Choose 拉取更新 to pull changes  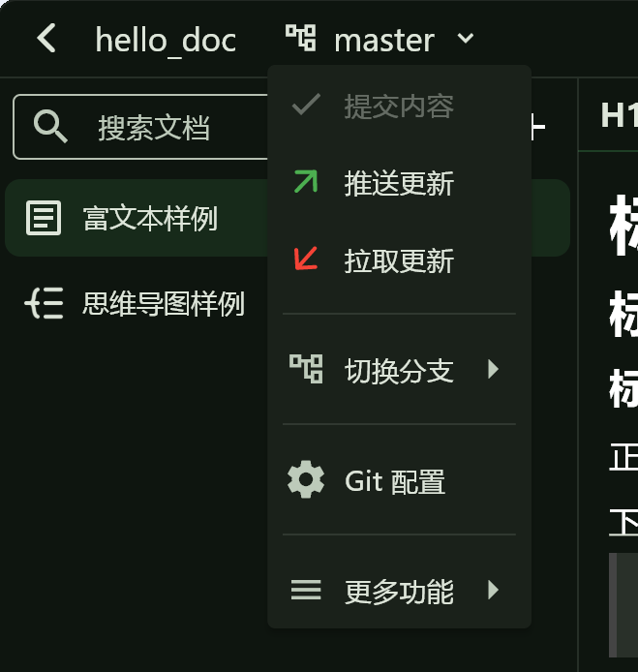pos(399,260)
